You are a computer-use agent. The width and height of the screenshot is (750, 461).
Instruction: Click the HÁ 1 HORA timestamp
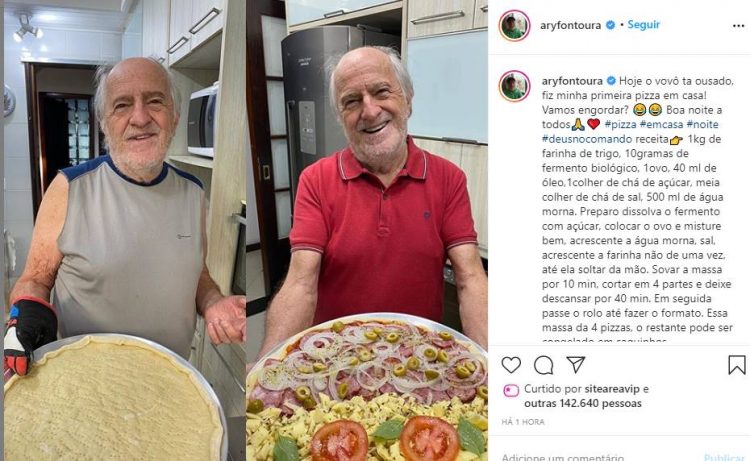tap(523, 422)
